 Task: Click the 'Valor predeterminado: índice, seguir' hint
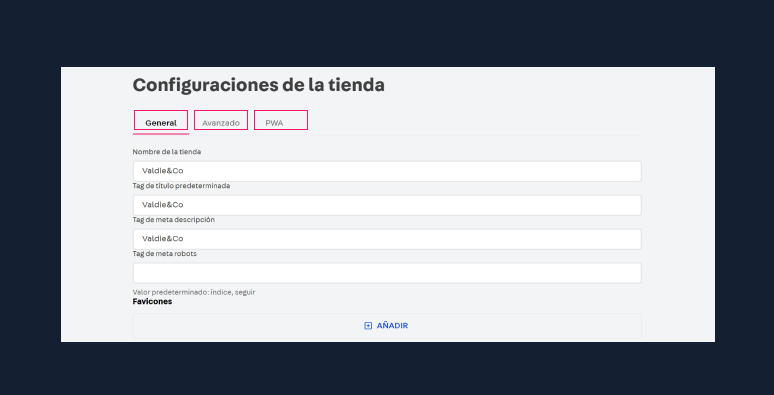tap(194, 292)
